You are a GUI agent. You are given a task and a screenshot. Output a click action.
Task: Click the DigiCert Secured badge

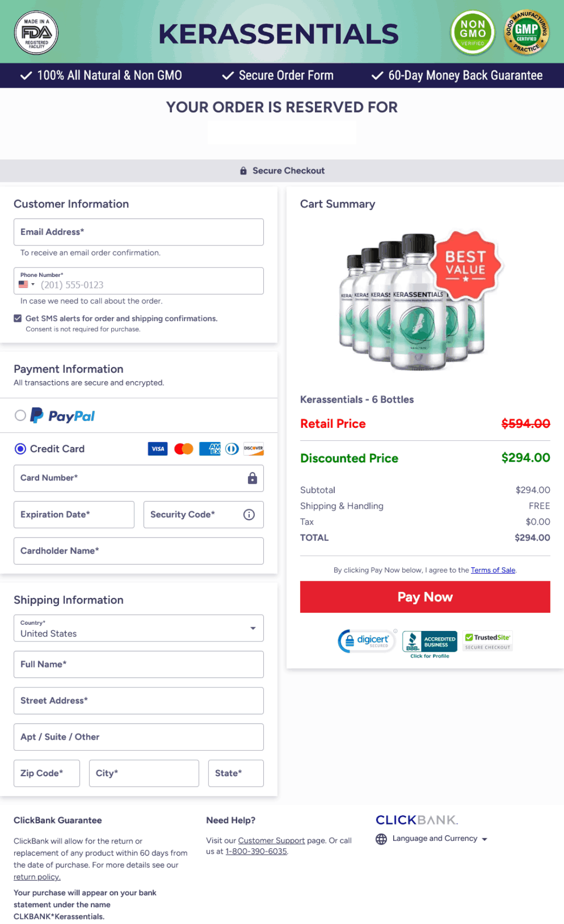[x=367, y=641]
